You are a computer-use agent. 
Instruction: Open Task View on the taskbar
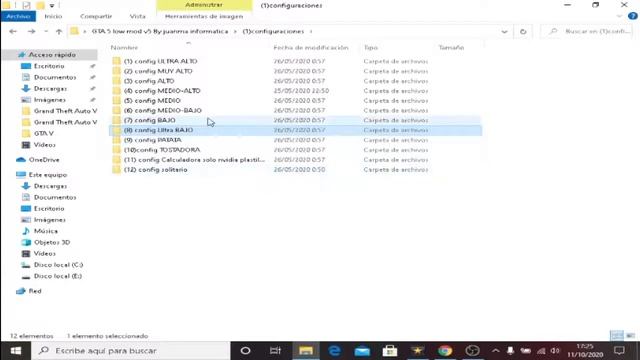point(276,351)
